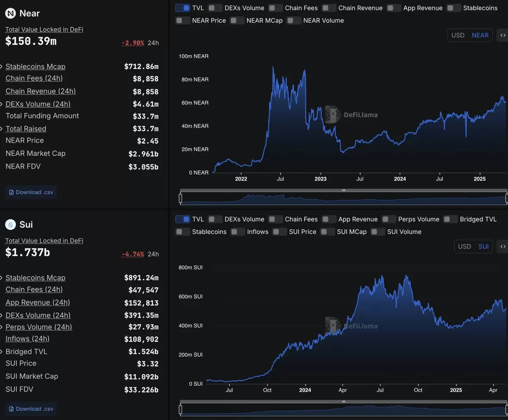Enable SUI MCap series
The height and width of the screenshot is (420, 508).
[x=327, y=232]
